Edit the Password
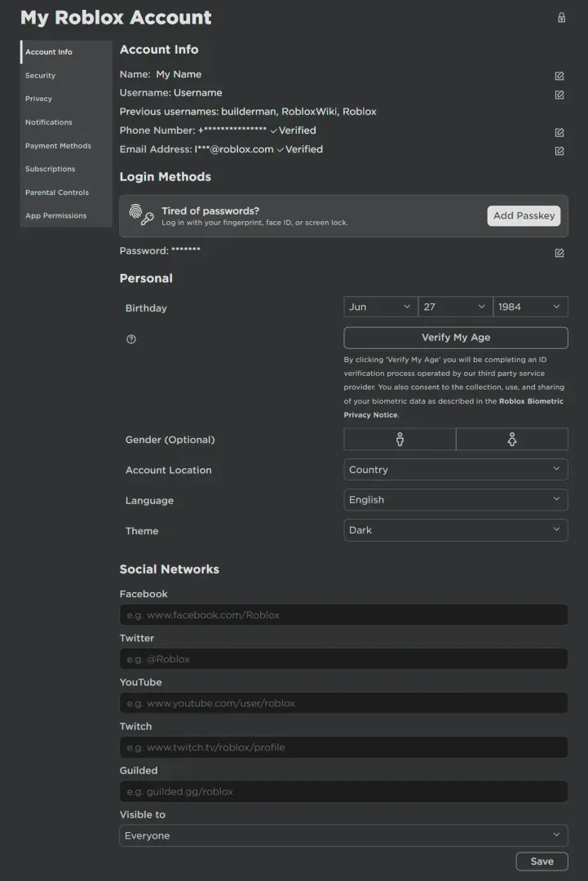This screenshot has height=881, width=588. point(559,253)
